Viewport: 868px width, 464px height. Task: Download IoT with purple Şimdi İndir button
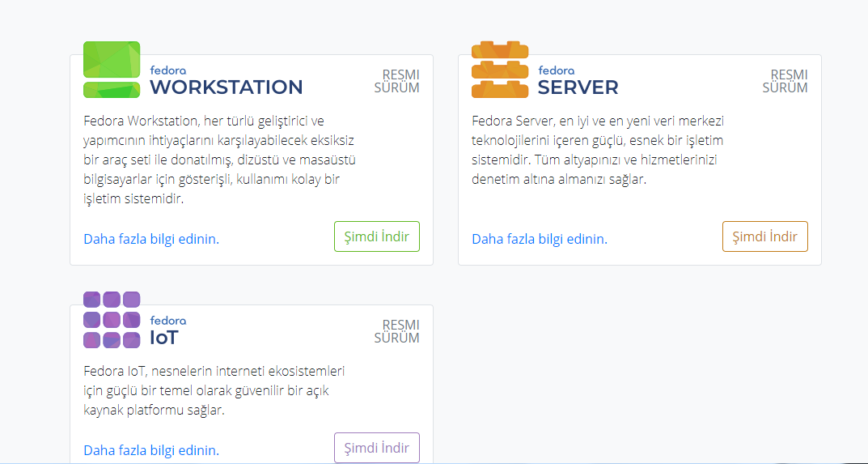377,448
